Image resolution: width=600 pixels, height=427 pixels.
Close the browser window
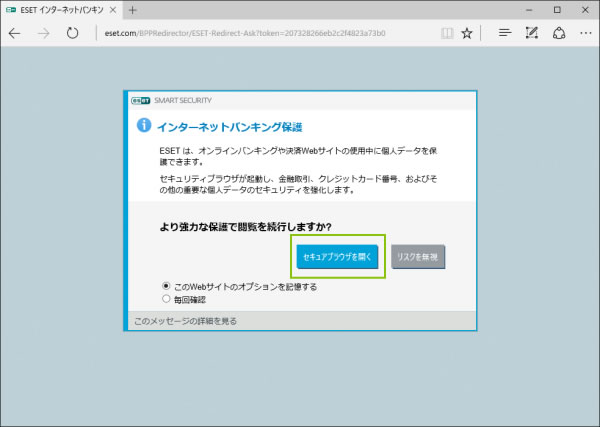point(585,10)
